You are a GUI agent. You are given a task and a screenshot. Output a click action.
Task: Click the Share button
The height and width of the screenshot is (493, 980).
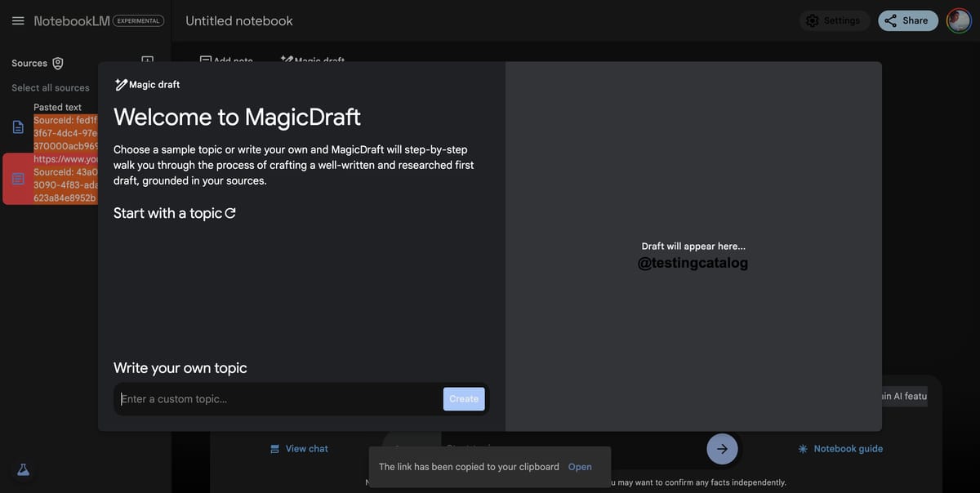point(908,20)
